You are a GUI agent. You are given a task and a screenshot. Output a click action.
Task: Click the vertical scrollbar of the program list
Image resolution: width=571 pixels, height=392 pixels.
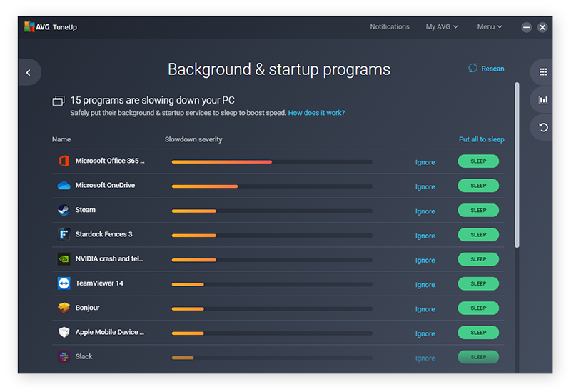pos(517,166)
